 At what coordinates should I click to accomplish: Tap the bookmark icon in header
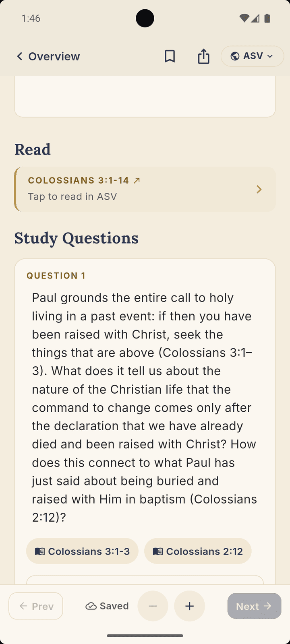coord(170,56)
